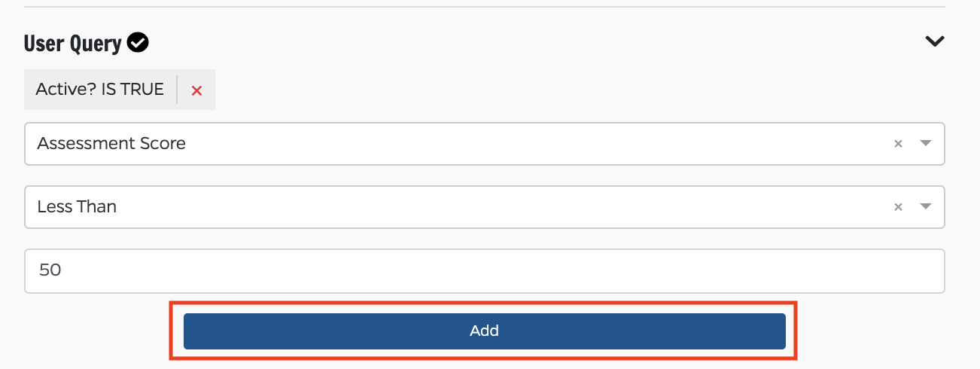Click the 'Active? IS TRUE' filter chip
This screenshot has width=980, height=369.
99,90
